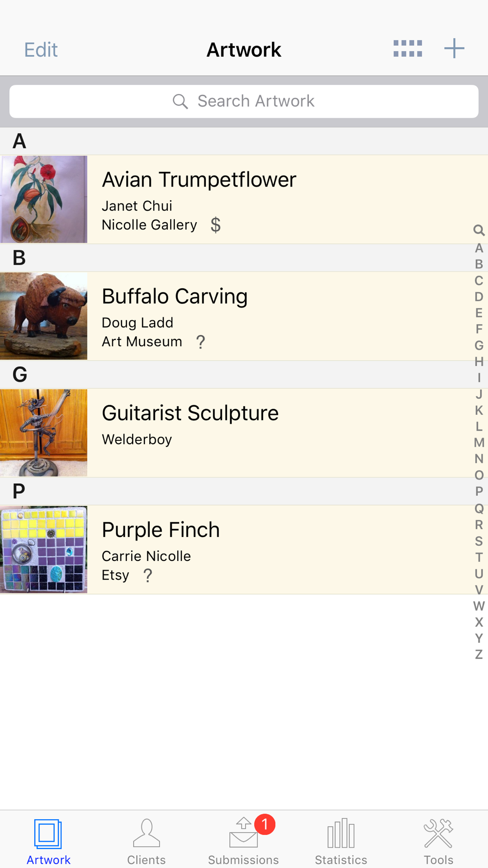This screenshot has width=488, height=868.
Task: Jump to letter P in index
Action: coord(479,491)
